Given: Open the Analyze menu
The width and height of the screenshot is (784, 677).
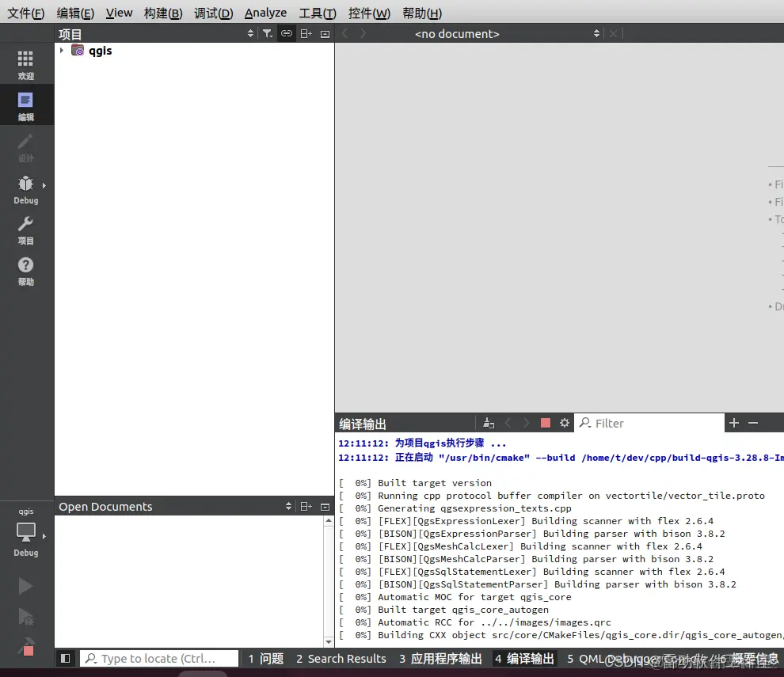Looking at the screenshot, I should click(265, 13).
